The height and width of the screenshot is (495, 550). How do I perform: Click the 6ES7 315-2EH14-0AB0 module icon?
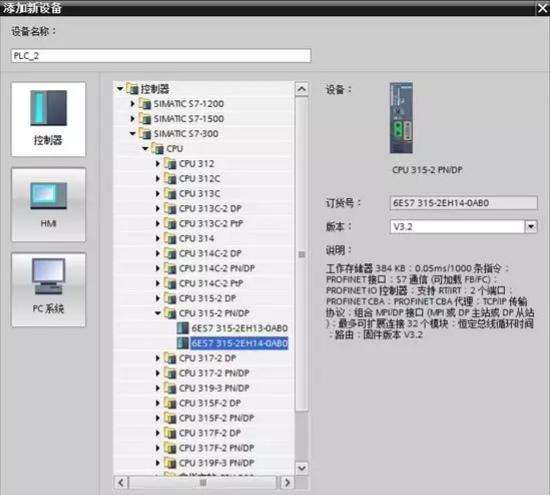pyautogui.click(x=182, y=343)
